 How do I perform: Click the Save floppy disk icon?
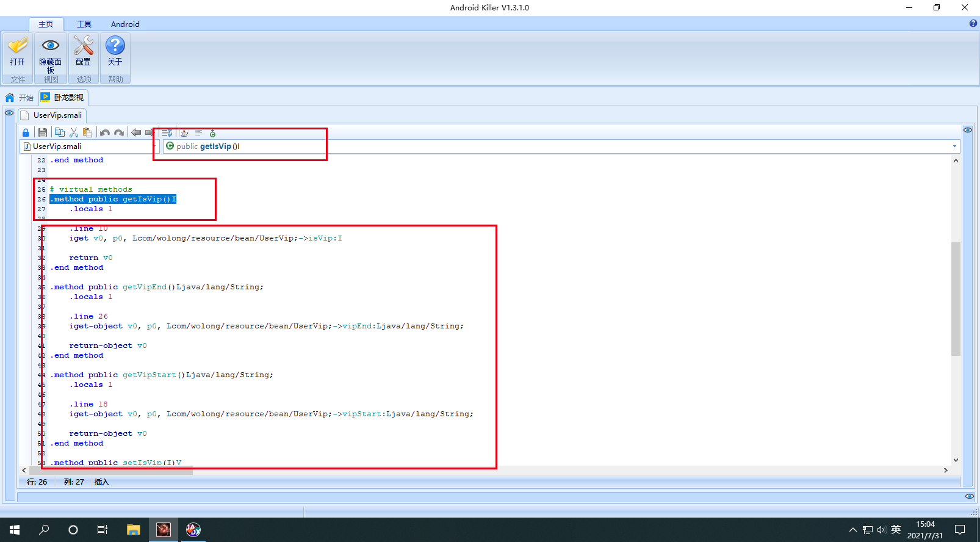click(x=43, y=132)
